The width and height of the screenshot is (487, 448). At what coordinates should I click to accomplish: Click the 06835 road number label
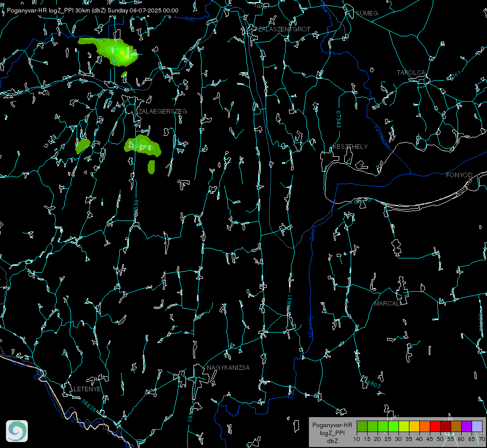tap(89, 406)
